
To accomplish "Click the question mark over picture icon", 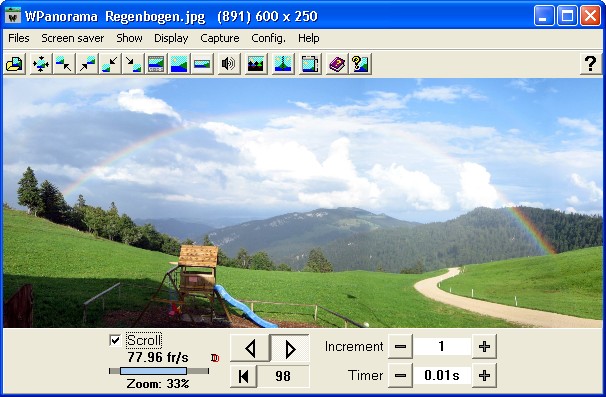I will point(360,64).
